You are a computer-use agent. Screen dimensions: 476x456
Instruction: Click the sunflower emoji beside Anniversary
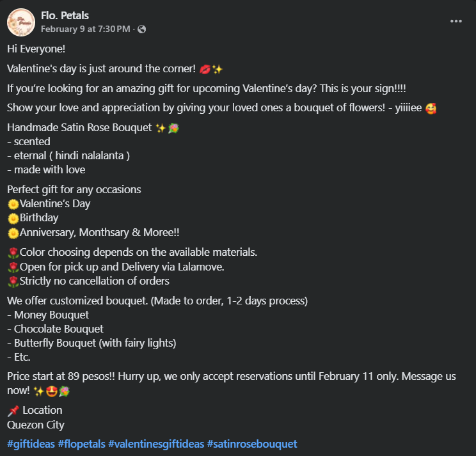tap(13, 233)
